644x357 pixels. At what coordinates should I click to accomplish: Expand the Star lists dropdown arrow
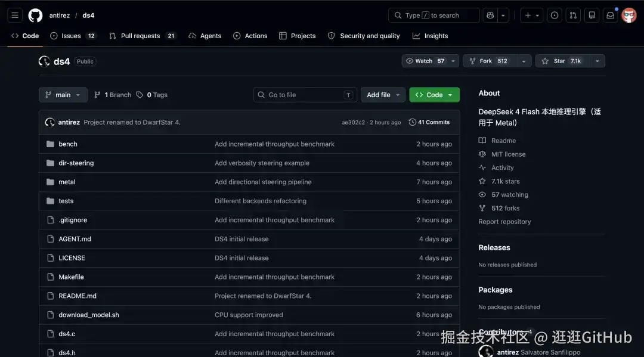click(597, 61)
